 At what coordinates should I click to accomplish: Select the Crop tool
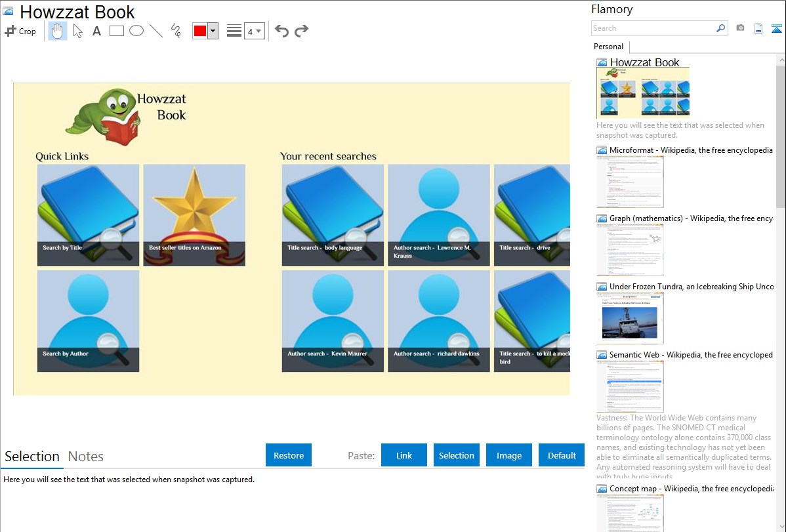20,31
